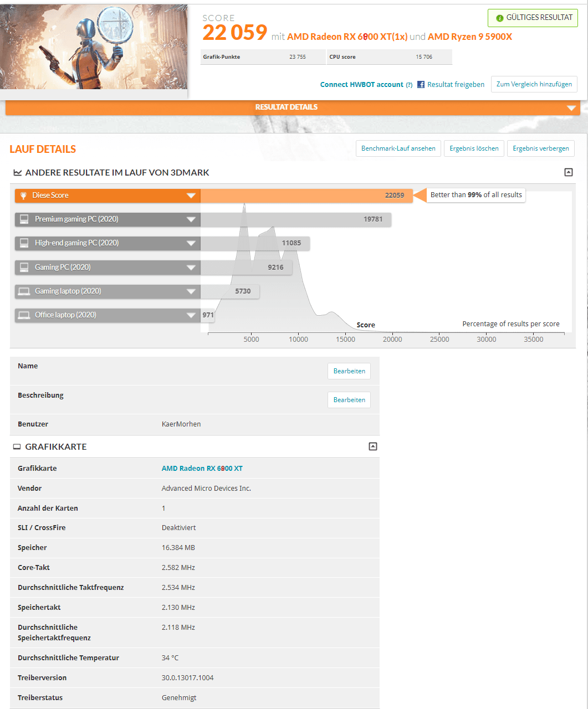Open Connect HWBOT account link
Screen dimensions: 588x709
(x=362, y=85)
